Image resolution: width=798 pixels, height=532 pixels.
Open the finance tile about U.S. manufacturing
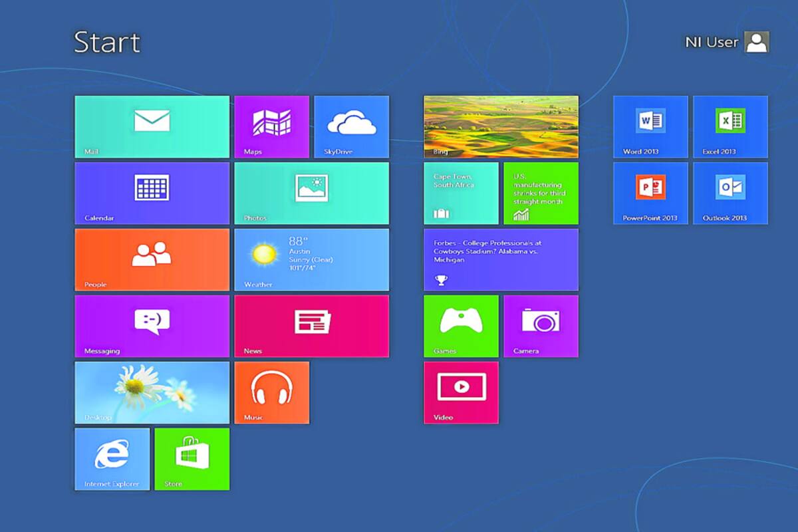click(x=541, y=193)
